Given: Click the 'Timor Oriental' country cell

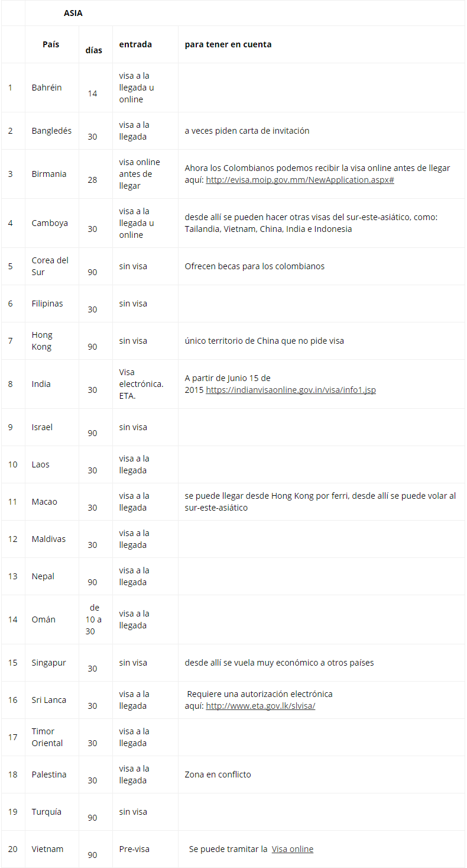Looking at the screenshot, I should click(47, 737).
